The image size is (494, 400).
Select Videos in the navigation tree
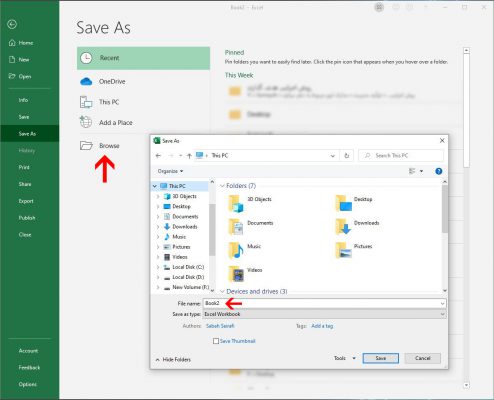[x=180, y=257]
